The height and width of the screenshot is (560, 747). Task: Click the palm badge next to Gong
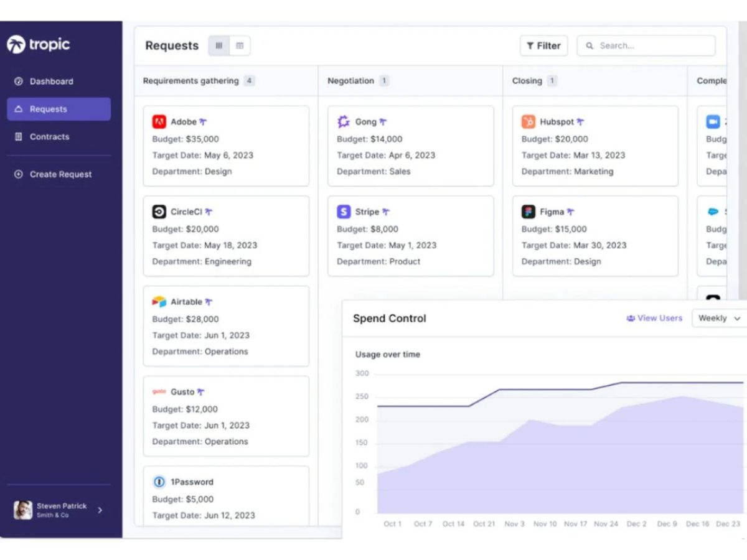pyautogui.click(x=383, y=122)
